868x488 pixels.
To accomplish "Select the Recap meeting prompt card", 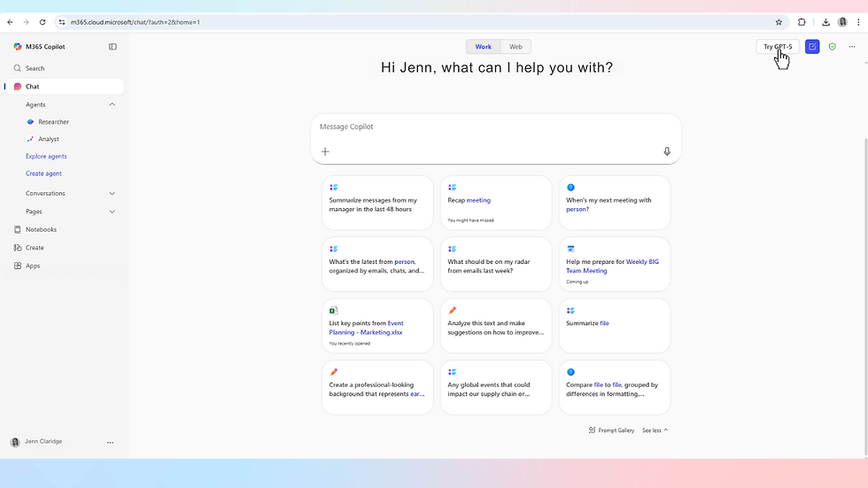I will (x=496, y=203).
